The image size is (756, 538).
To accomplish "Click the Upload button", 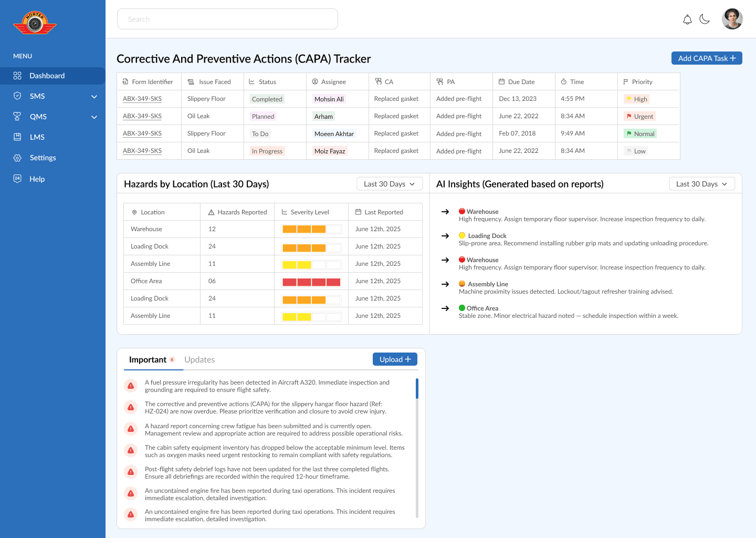I will 395,359.
